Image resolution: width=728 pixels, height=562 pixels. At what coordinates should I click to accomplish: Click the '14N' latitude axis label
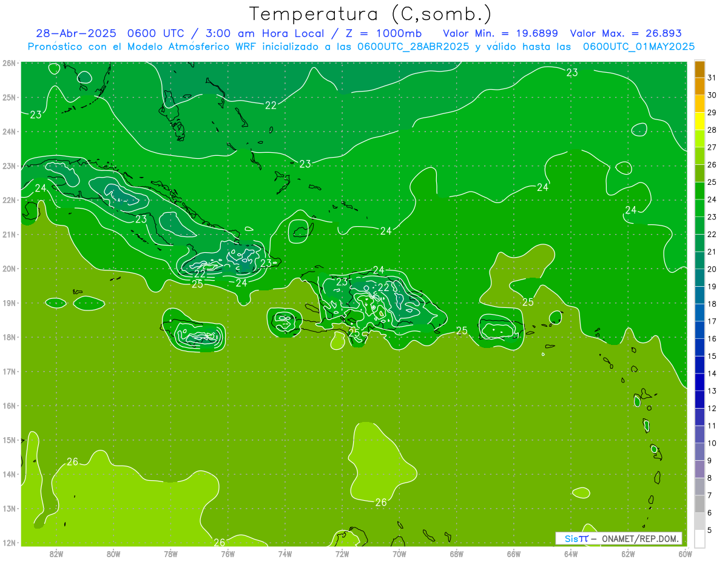pyautogui.click(x=9, y=474)
